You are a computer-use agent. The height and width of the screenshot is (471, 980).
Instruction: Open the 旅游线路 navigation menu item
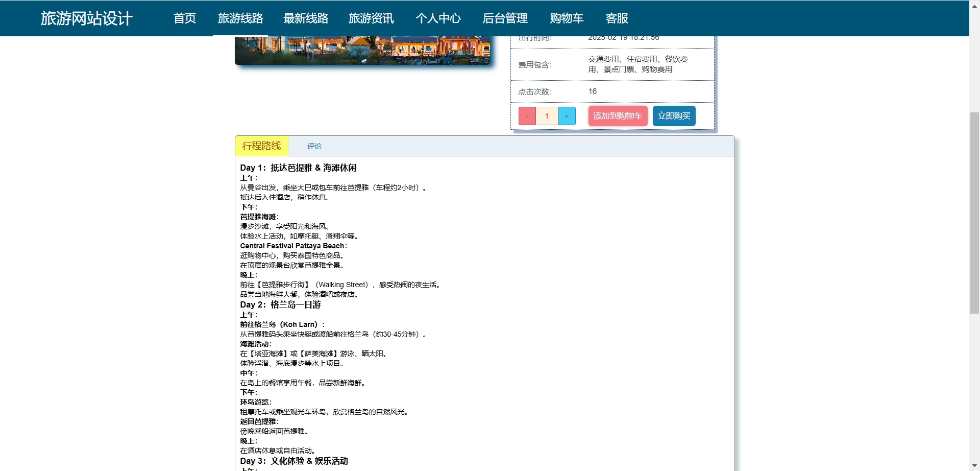240,18
